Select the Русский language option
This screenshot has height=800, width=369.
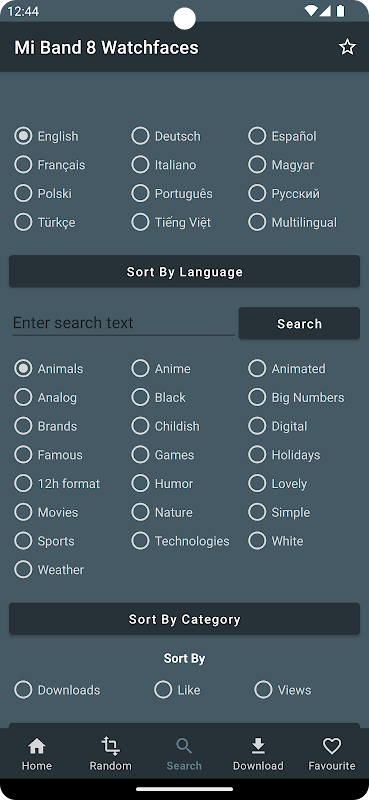[x=284, y=194]
